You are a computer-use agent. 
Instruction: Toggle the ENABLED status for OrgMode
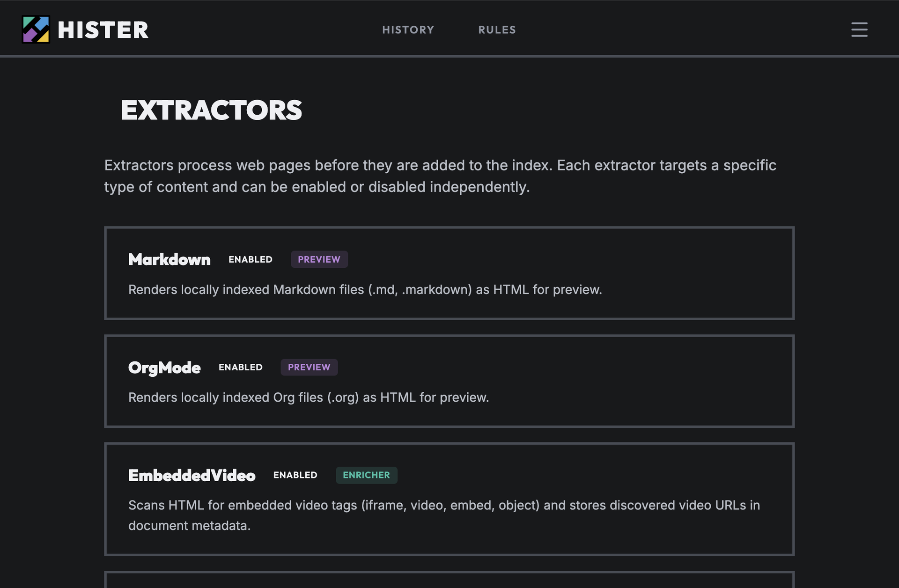[241, 367]
